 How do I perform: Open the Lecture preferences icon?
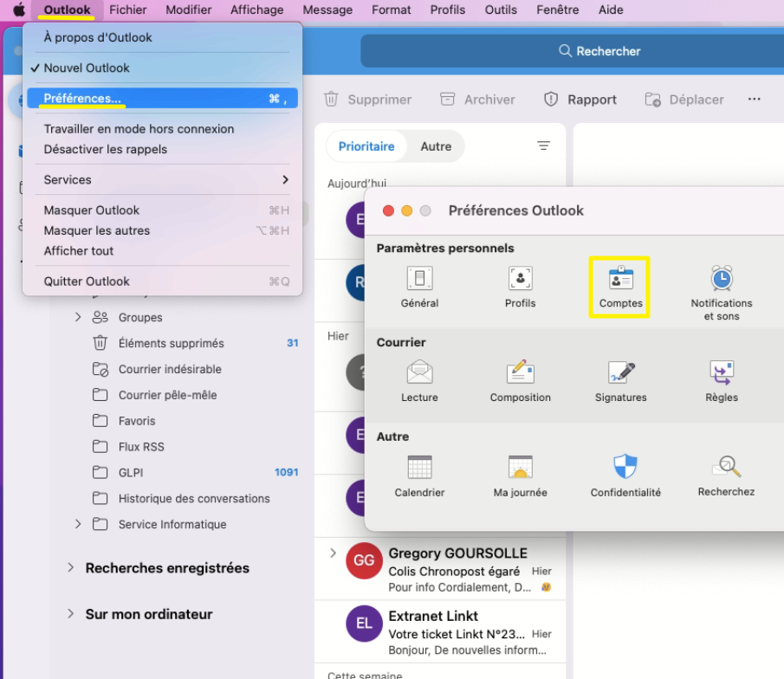(x=419, y=381)
